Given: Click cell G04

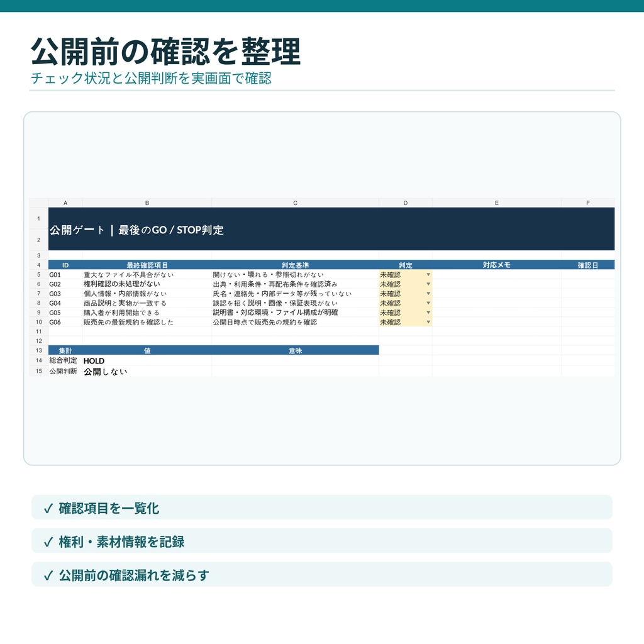Looking at the screenshot, I should [65, 303].
